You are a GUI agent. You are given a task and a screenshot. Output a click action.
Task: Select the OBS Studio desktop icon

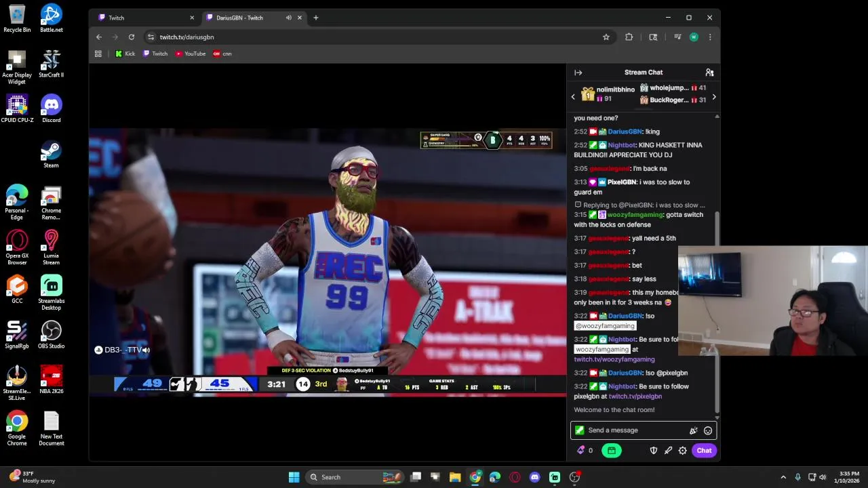pos(52,335)
